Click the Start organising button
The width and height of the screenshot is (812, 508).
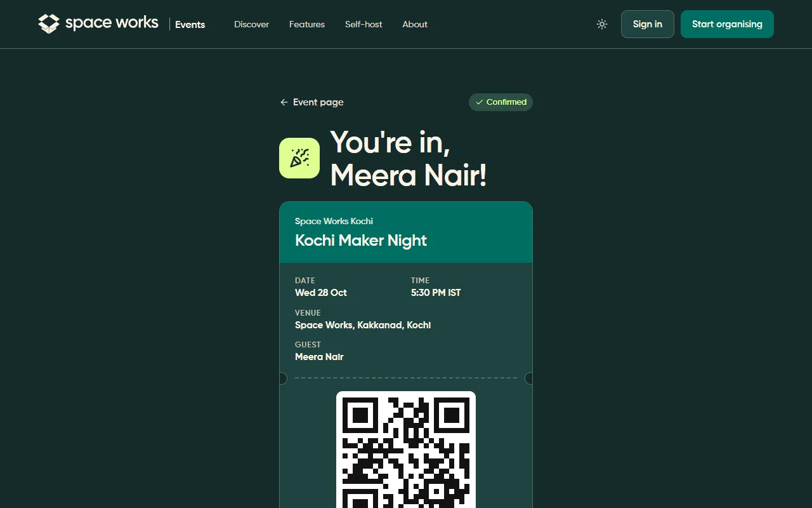click(x=727, y=24)
